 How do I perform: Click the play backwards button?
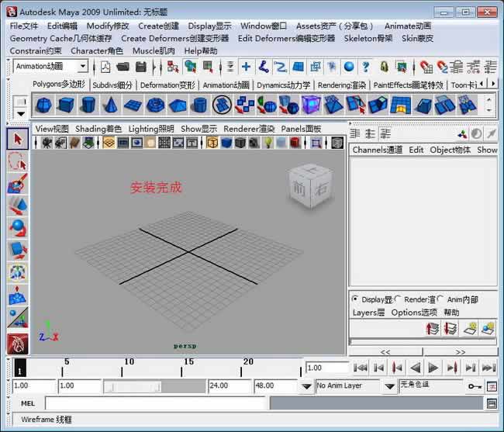coord(416,368)
